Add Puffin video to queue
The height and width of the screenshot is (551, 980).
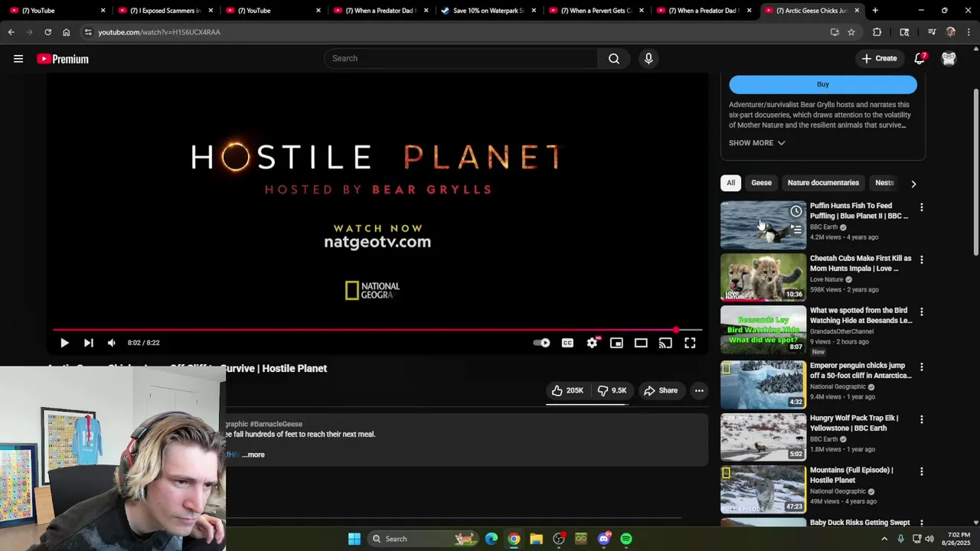tap(796, 229)
